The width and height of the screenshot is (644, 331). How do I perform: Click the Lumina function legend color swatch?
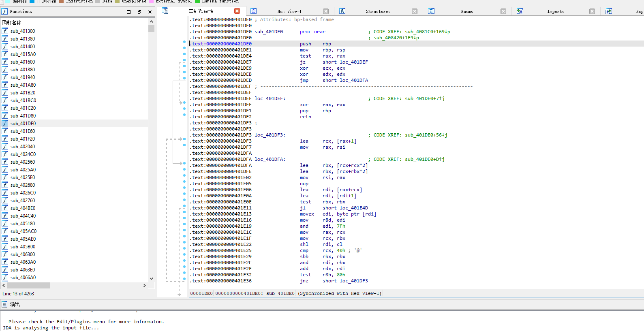coord(197,2)
